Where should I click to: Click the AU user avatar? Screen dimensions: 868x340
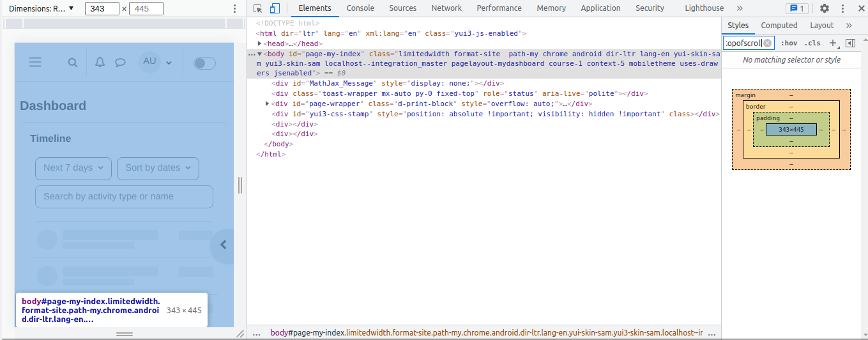[x=149, y=61]
